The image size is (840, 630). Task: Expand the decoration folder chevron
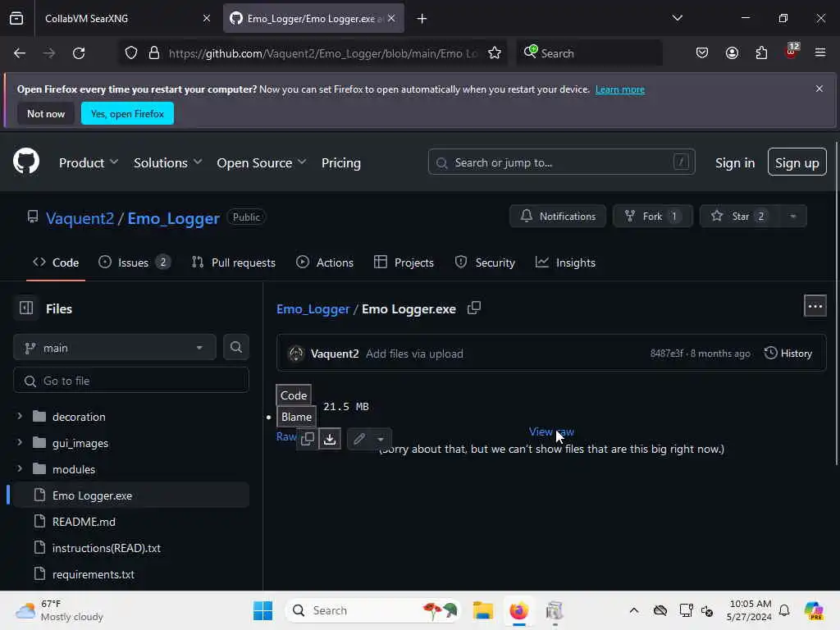pos(20,416)
